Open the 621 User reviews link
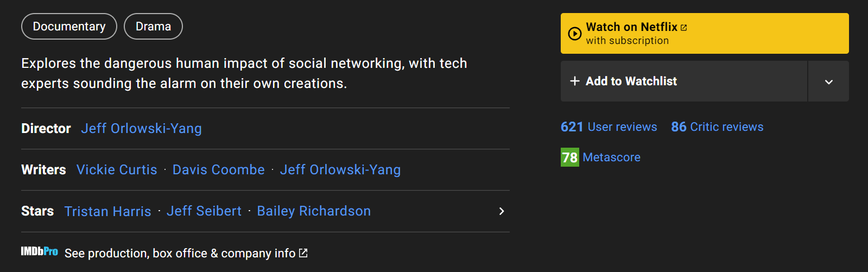The width and height of the screenshot is (868, 272). 609,127
